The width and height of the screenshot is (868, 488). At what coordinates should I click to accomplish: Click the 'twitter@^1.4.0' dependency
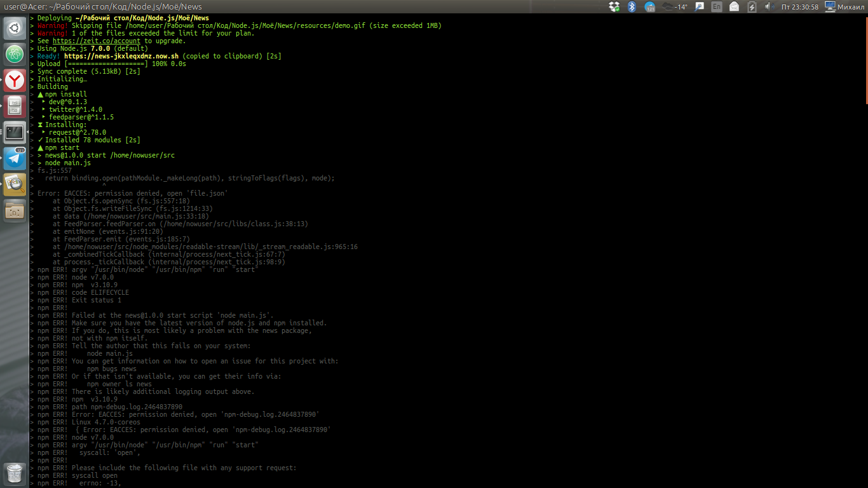tap(76, 109)
